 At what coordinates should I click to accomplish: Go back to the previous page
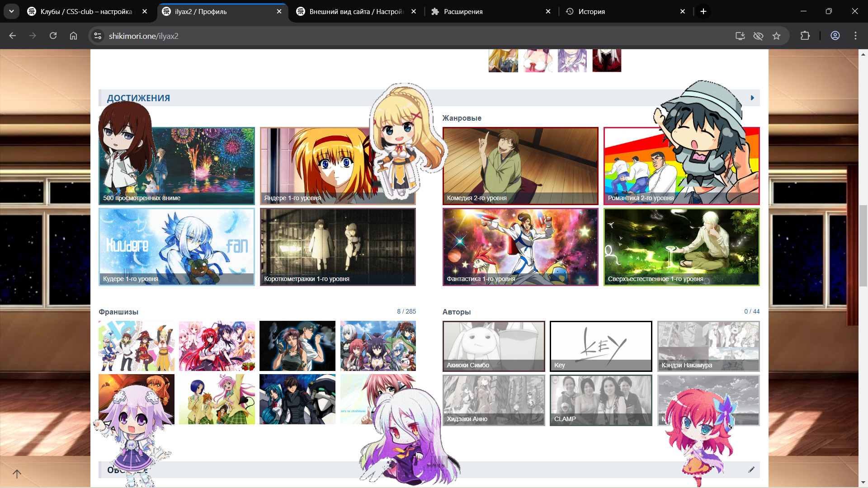(13, 36)
